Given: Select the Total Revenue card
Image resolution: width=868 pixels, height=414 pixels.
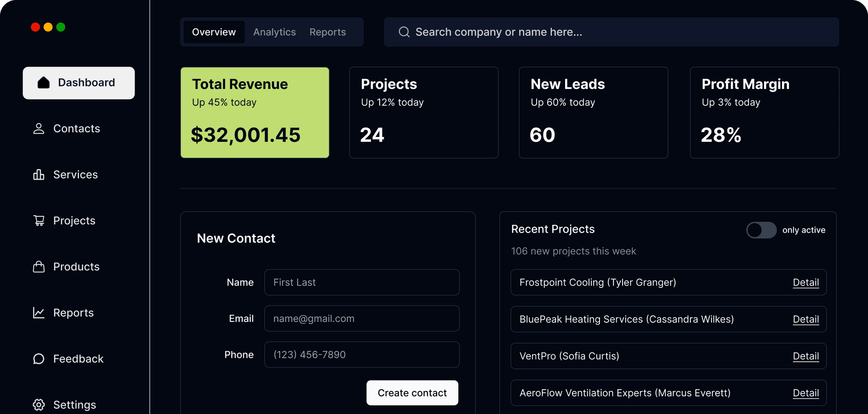Looking at the screenshot, I should [255, 113].
